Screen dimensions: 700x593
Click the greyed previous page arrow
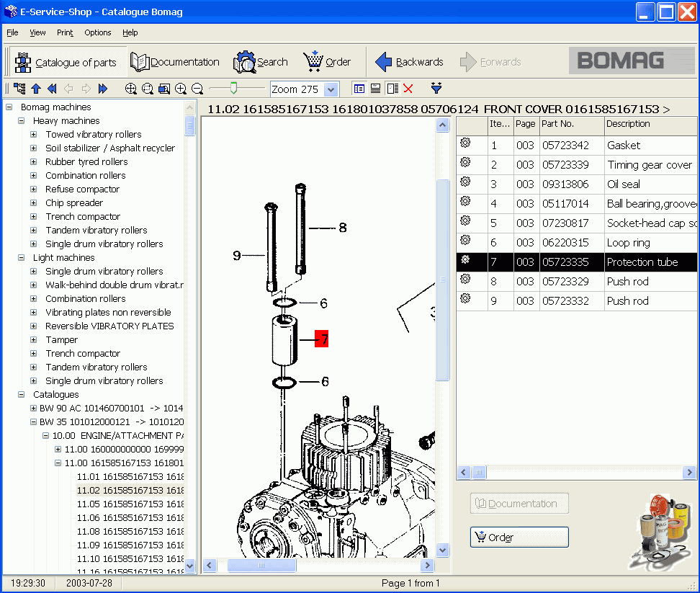(68, 89)
